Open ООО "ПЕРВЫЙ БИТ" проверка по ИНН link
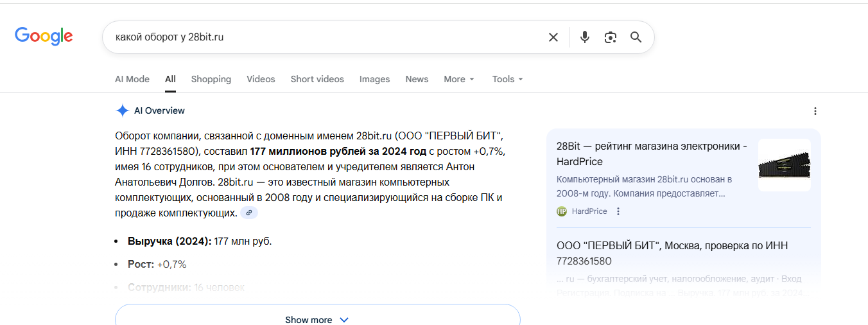Image resolution: width=868 pixels, height=325 pixels. 672,253
